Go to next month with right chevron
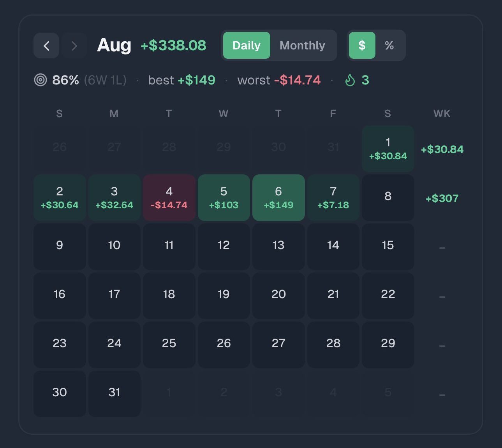 tap(74, 46)
